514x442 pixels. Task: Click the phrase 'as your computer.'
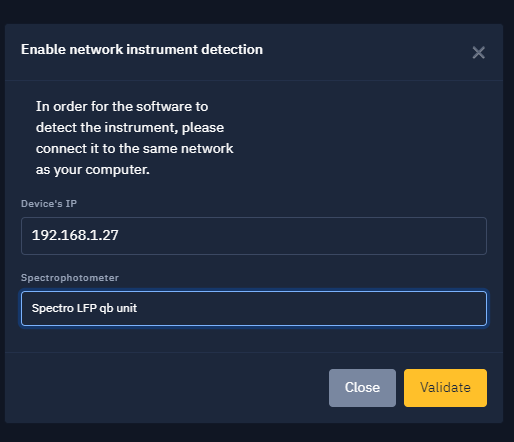pyautogui.click(x=93, y=170)
